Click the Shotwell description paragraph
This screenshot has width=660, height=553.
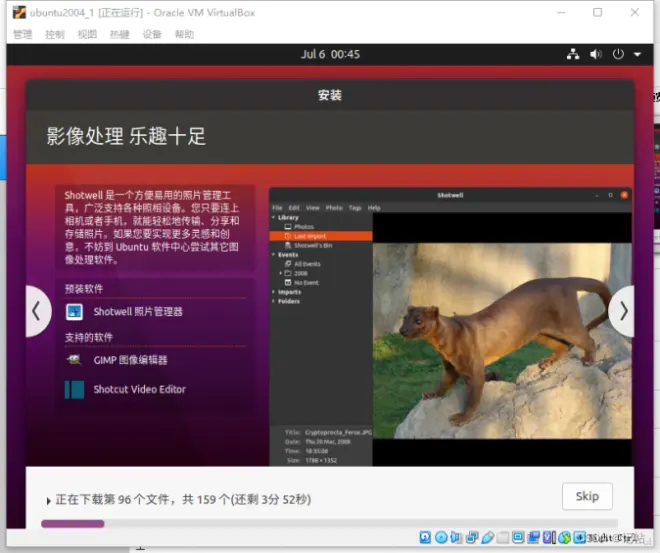pos(152,227)
